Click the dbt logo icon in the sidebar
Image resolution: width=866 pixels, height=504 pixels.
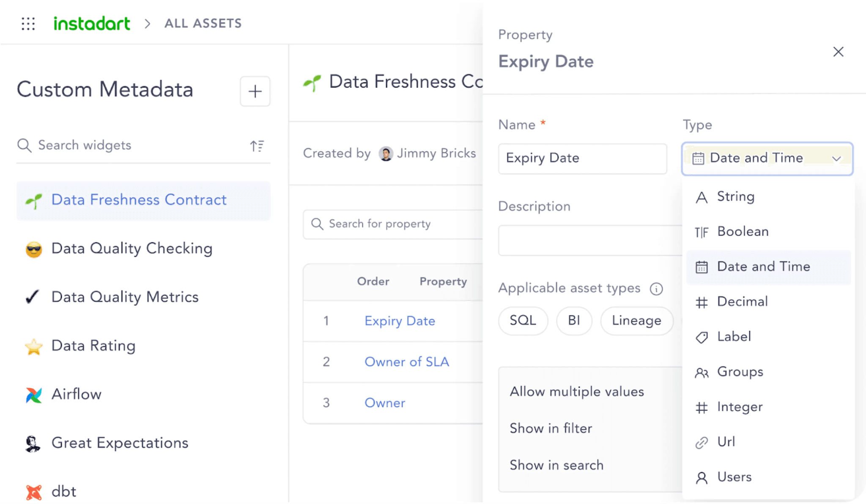34,492
